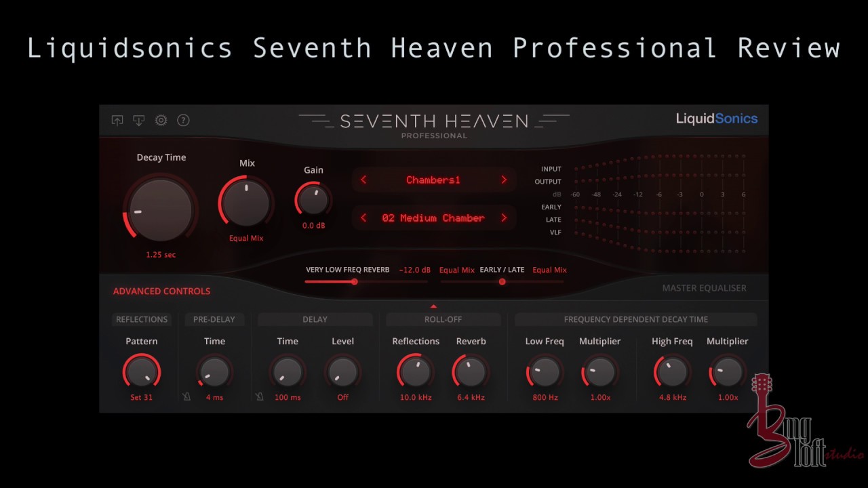This screenshot has width=868, height=488.
Task: Toggle the Pre-Delay tempo sync metronome
Action: tap(186, 397)
